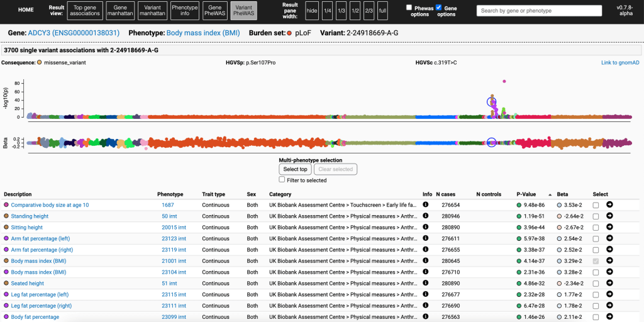Click arrow icon for Arm fat percentage (left)
This screenshot has width=644, height=322.
[609, 238]
